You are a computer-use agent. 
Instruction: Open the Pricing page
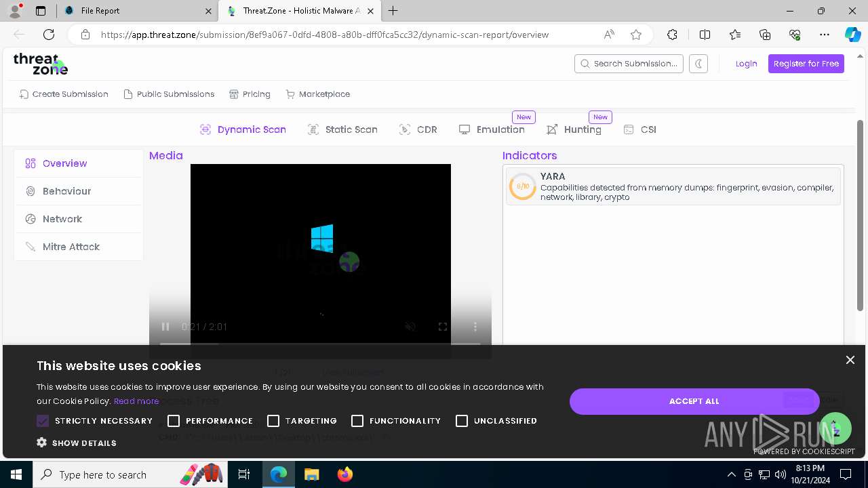(x=250, y=94)
